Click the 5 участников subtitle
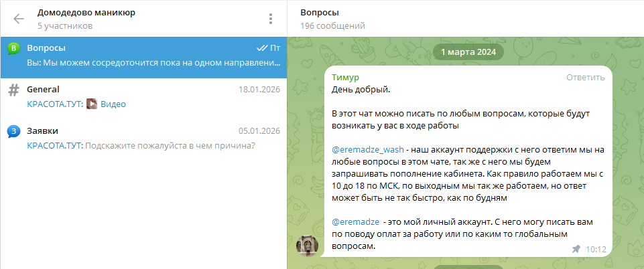The height and width of the screenshot is (269, 644). (65, 26)
